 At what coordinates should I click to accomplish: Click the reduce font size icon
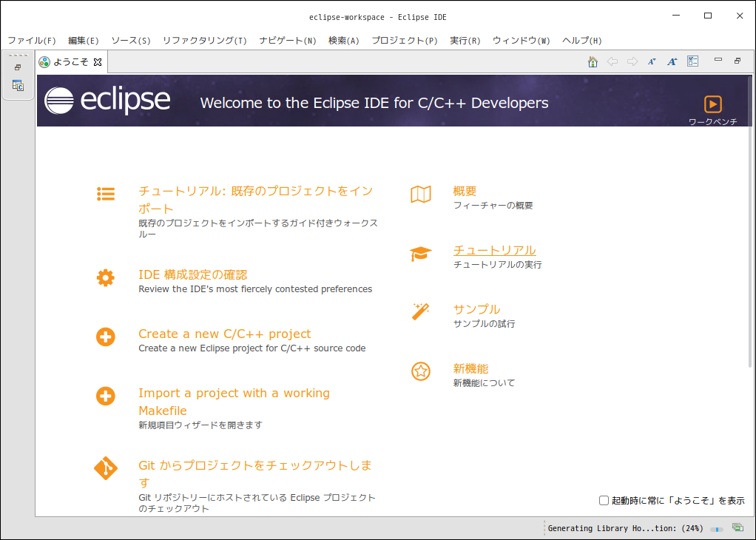(652, 61)
